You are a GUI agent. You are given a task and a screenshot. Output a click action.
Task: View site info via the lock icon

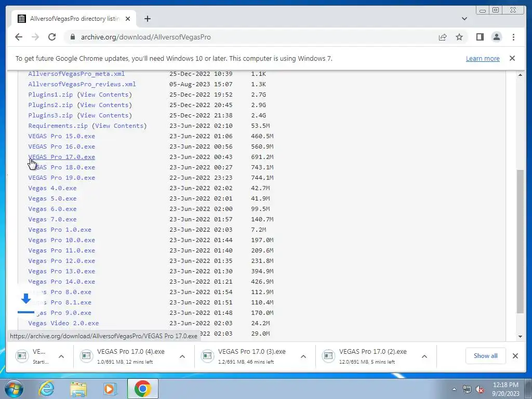click(x=72, y=37)
